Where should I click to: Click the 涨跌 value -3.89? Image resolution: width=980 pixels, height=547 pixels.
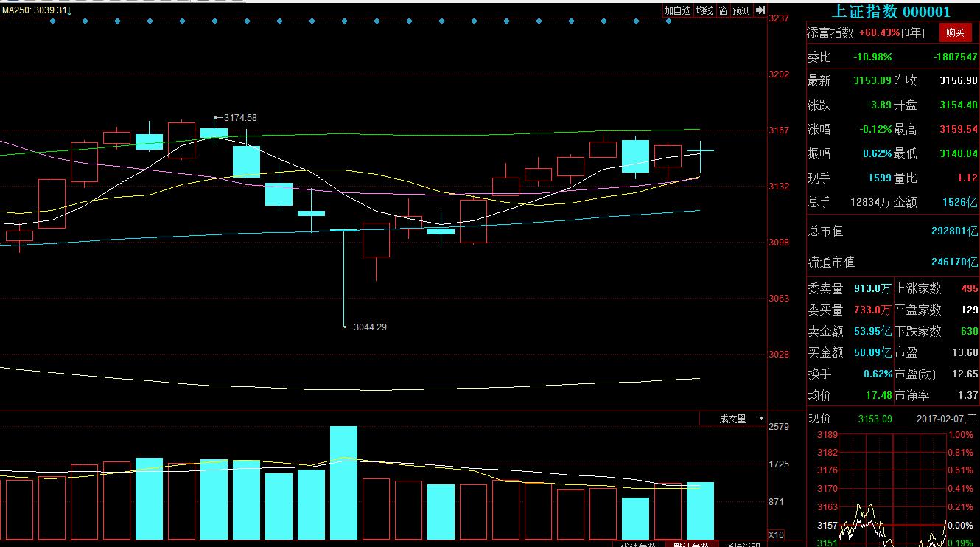(878, 105)
